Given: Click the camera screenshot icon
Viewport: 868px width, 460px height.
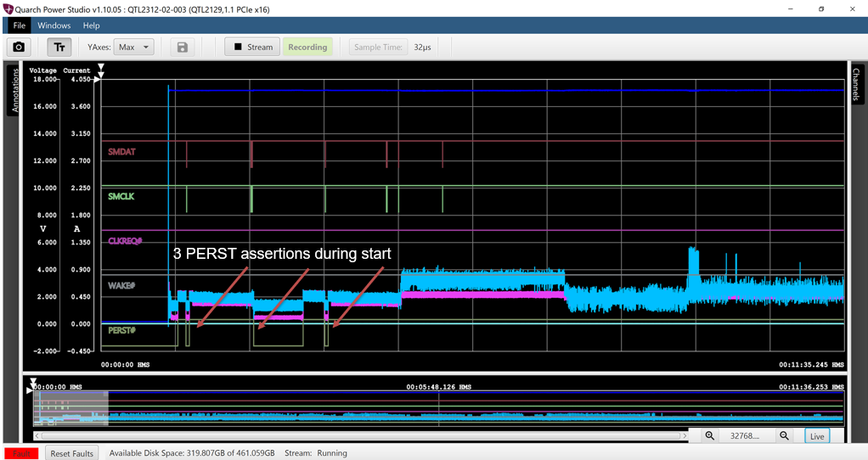Looking at the screenshot, I should click(19, 48).
